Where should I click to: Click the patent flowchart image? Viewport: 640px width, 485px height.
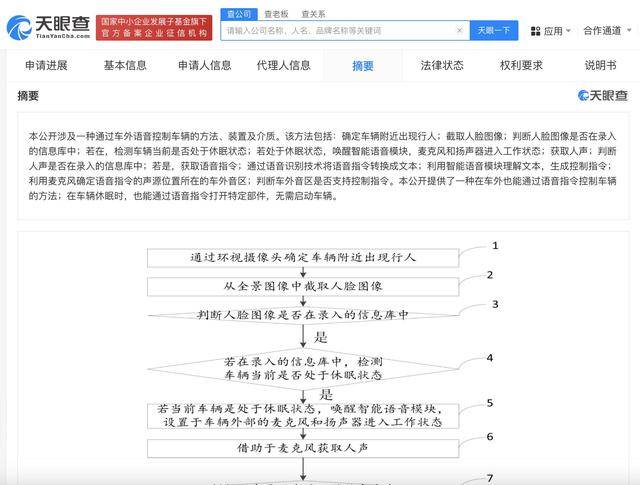pyautogui.click(x=323, y=359)
